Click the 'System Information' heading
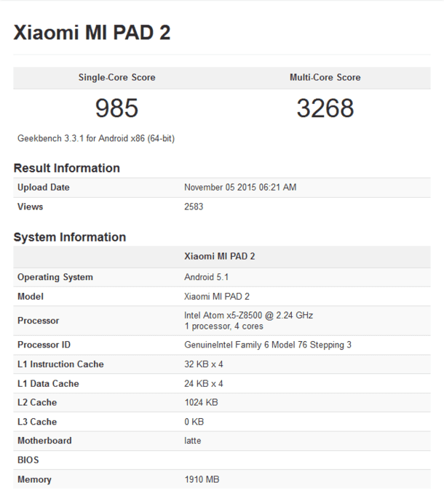444x504 pixels. 69,237
